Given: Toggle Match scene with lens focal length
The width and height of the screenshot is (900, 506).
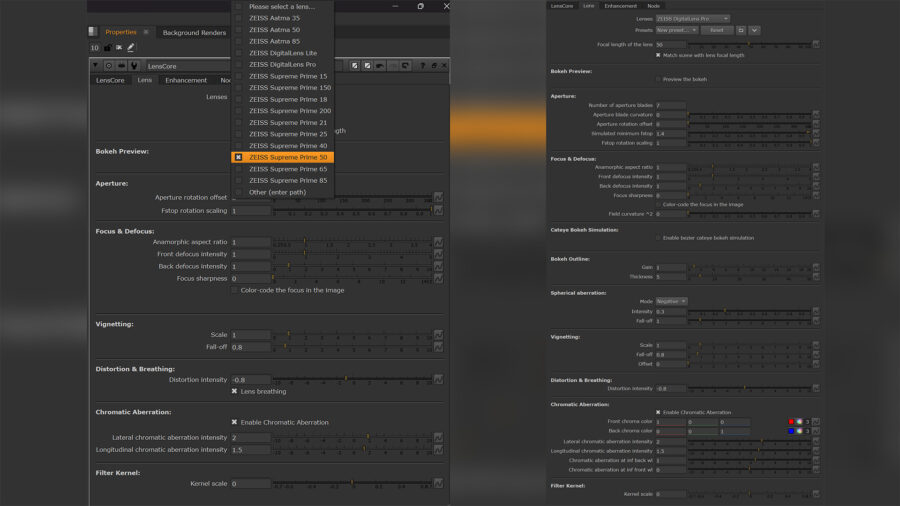Looking at the screenshot, I should (x=658, y=55).
